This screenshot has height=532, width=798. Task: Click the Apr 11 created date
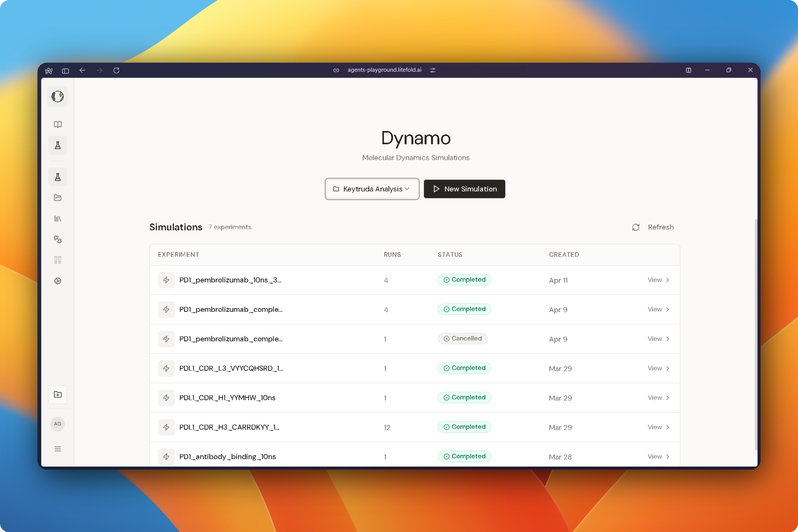coord(558,280)
